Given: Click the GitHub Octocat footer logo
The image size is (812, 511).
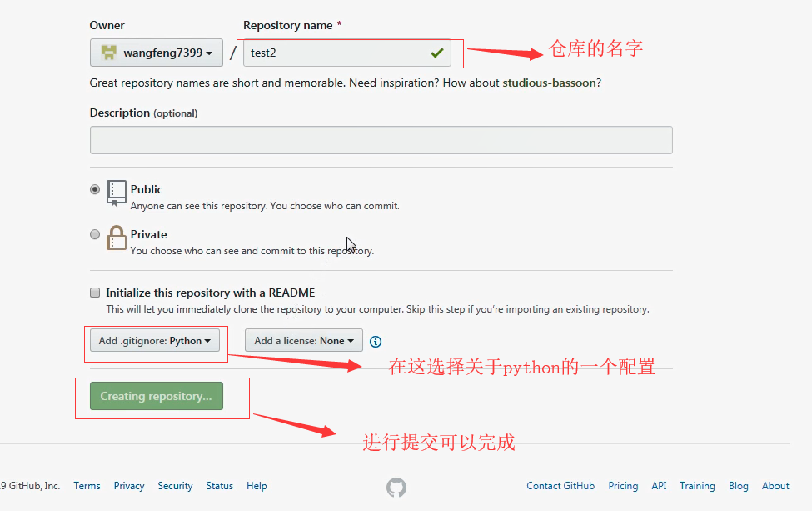Looking at the screenshot, I should 396,487.
